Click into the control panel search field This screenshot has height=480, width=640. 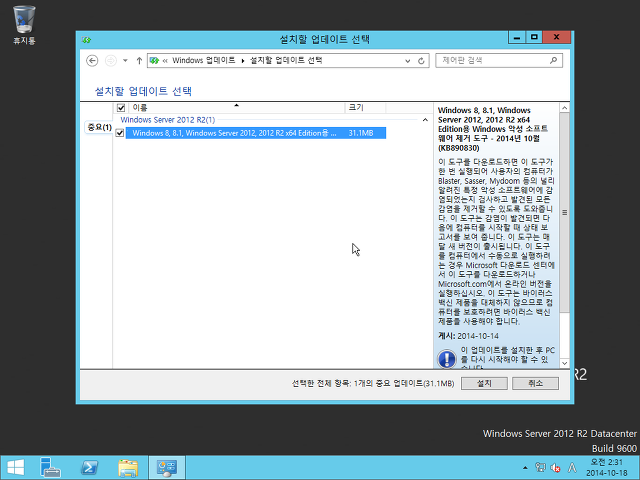coord(499,60)
